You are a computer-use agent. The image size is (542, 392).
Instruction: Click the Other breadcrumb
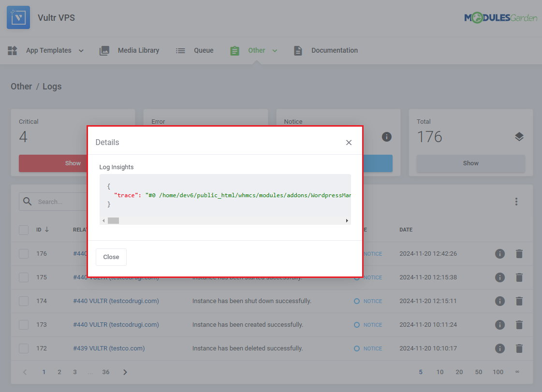[21, 87]
